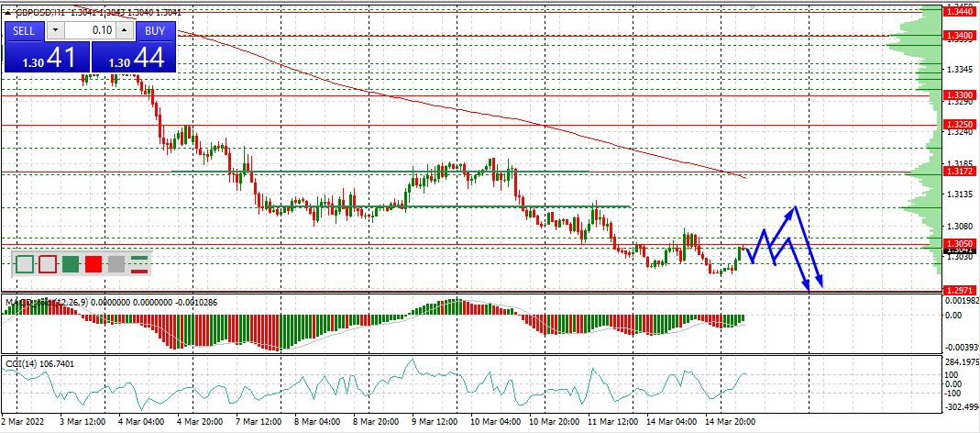This screenshot has height=433, width=980.
Task: Click the green outlined square icon
Action: [x=25, y=264]
